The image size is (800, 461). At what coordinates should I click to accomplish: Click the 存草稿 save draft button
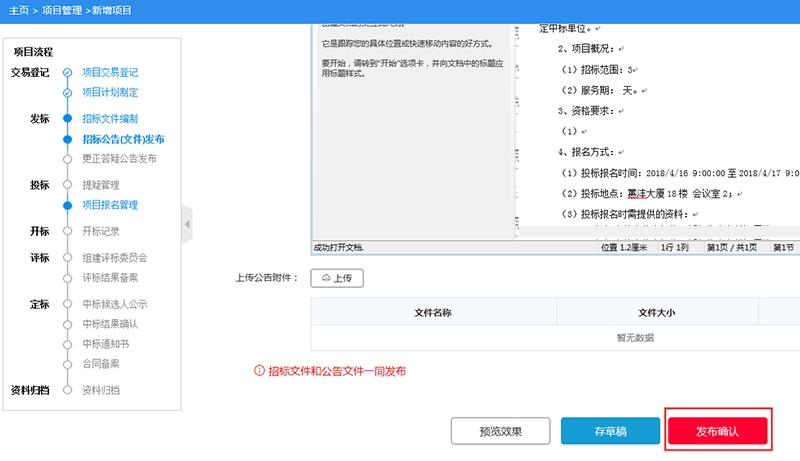click(x=610, y=431)
